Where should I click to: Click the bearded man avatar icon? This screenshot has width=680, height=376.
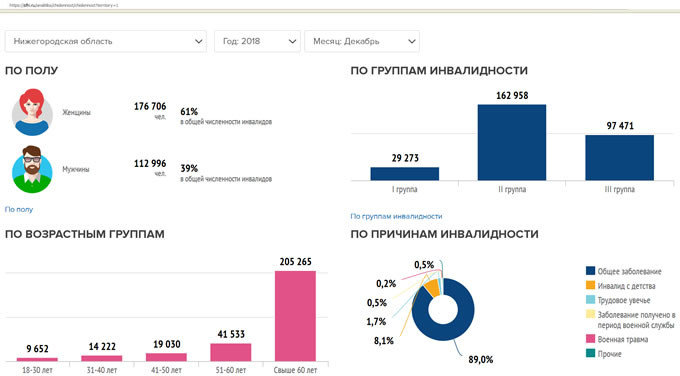(x=32, y=169)
